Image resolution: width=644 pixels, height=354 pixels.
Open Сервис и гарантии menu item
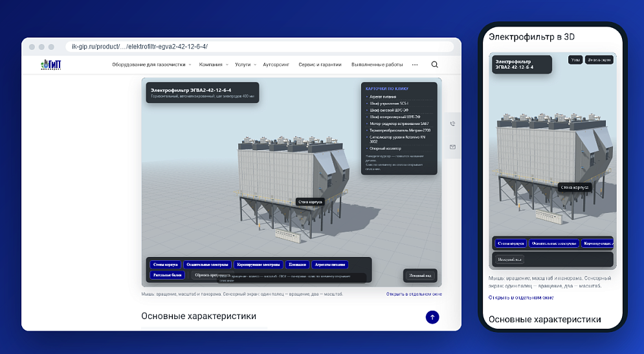pyautogui.click(x=320, y=65)
